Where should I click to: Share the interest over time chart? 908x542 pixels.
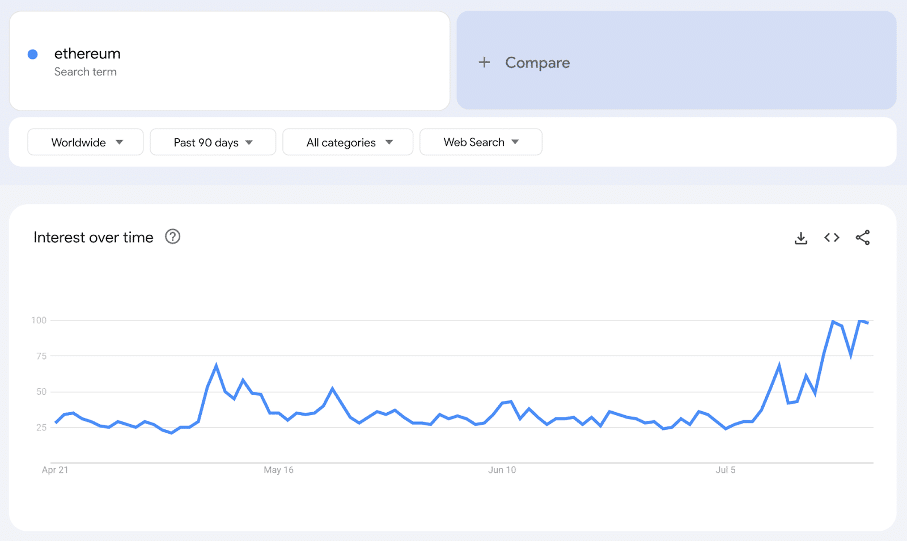tap(863, 238)
